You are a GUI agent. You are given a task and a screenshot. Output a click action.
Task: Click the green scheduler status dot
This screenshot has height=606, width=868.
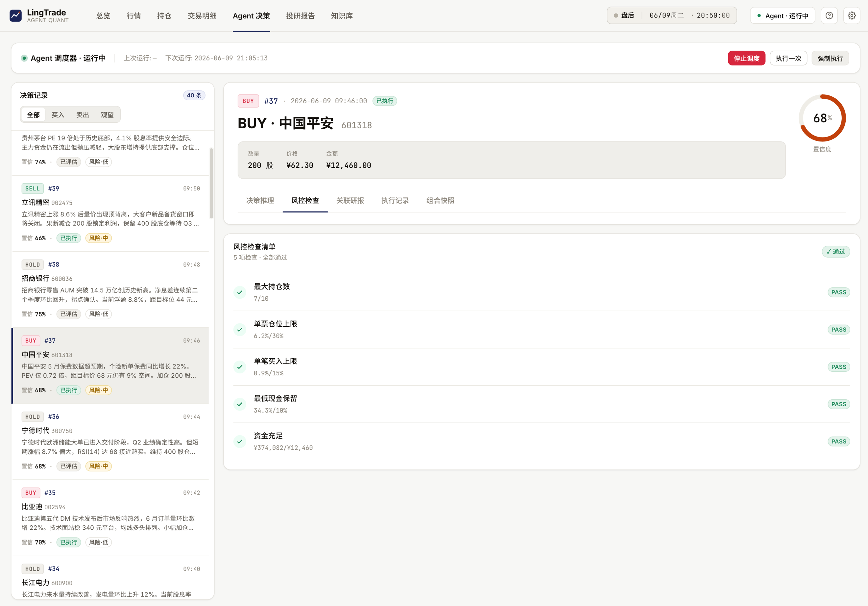coord(24,58)
